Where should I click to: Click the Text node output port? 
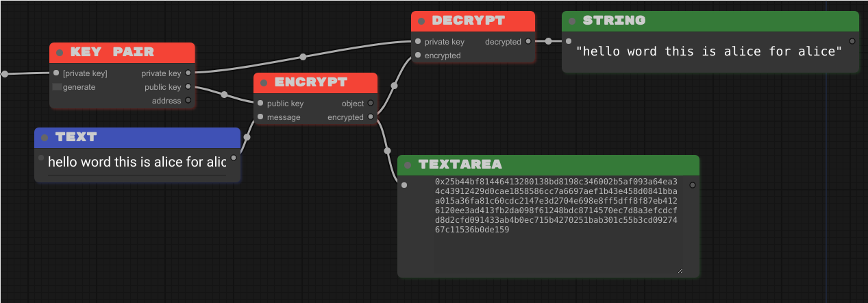click(x=234, y=158)
